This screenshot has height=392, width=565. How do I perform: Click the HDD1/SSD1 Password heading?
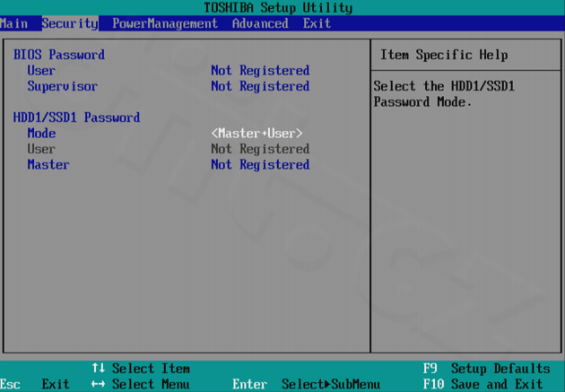click(76, 118)
